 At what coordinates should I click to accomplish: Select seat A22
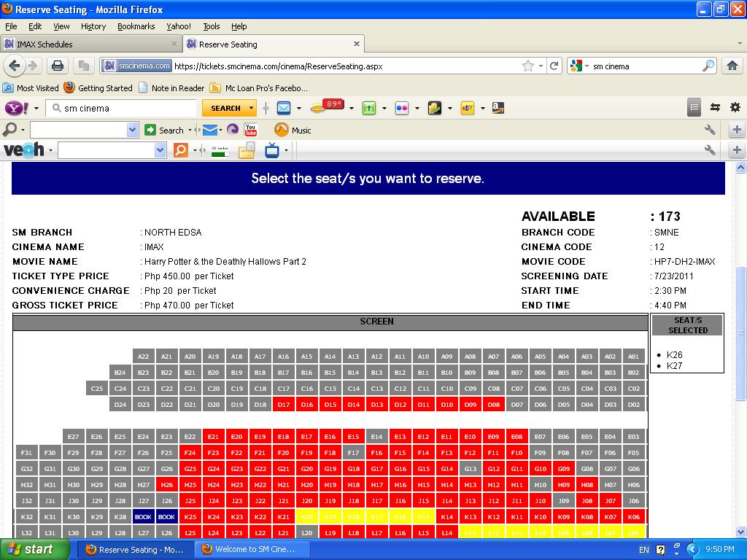pyautogui.click(x=143, y=356)
